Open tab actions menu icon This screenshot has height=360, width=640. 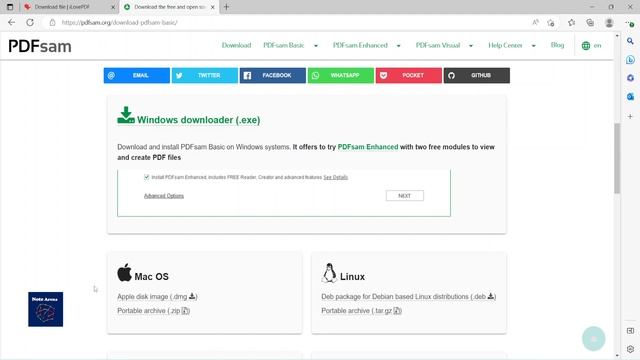coord(10,7)
